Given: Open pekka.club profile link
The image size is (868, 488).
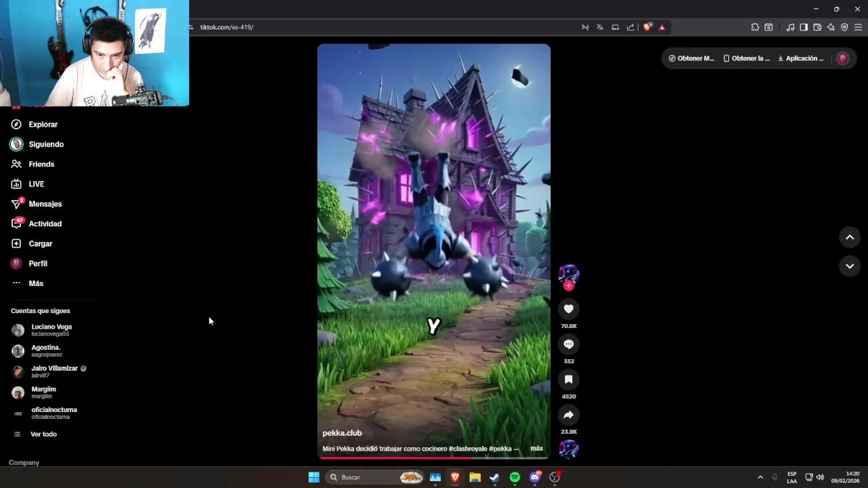Looking at the screenshot, I should (342, 433).
